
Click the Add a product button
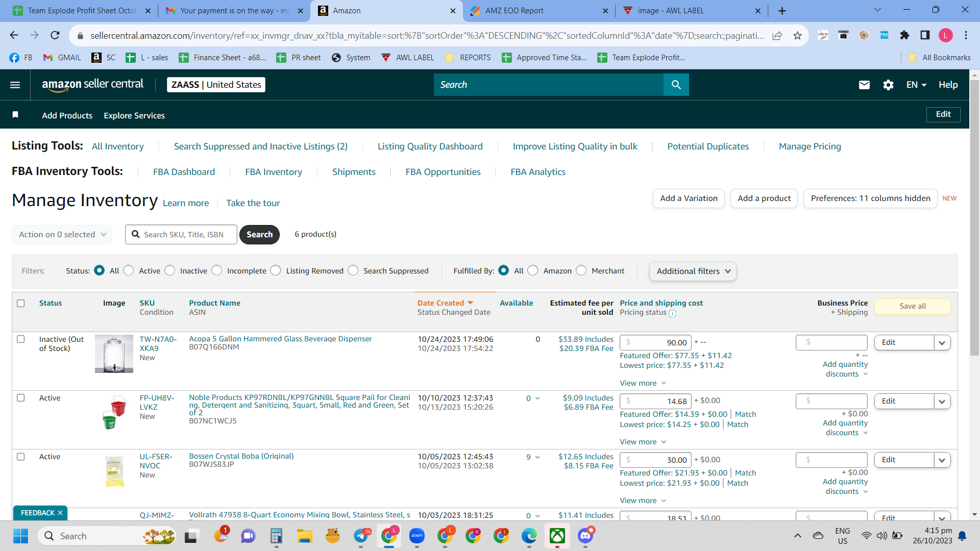point(764,198)
